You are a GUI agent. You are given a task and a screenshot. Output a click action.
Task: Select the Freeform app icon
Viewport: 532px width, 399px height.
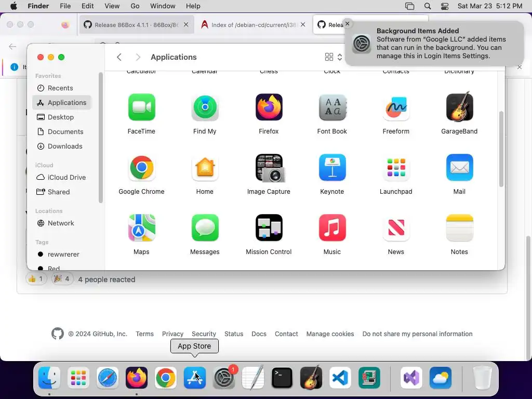pyautogui.click(x=396, y=107)
